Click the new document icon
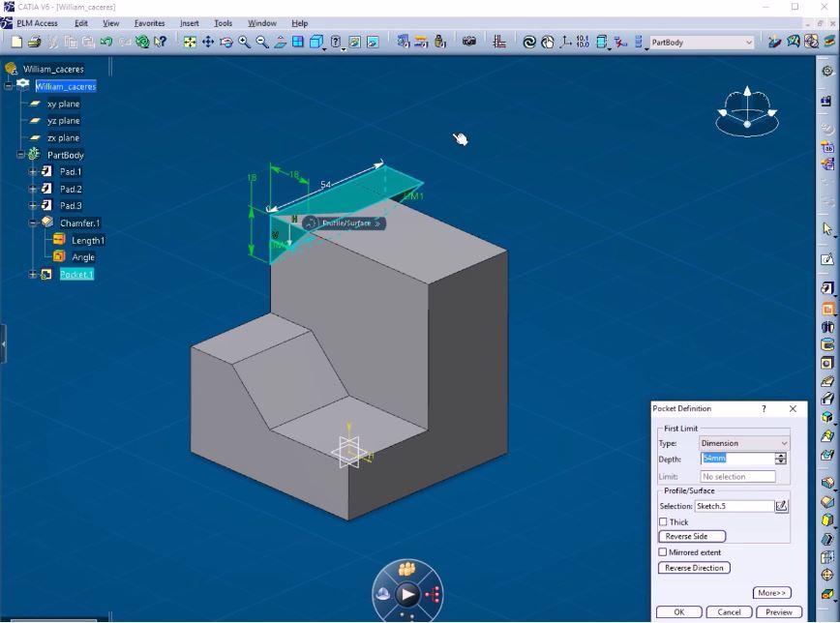 coord(16,42)
